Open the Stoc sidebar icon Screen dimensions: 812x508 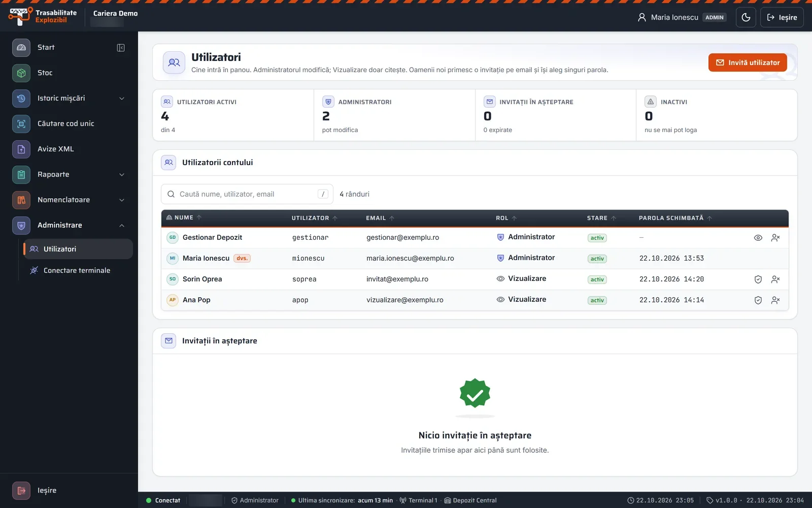coord(21,73)
